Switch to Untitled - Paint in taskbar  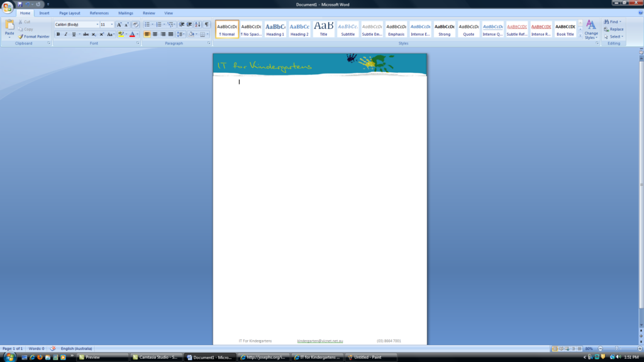pyautogui.click(x=371, y=357)
